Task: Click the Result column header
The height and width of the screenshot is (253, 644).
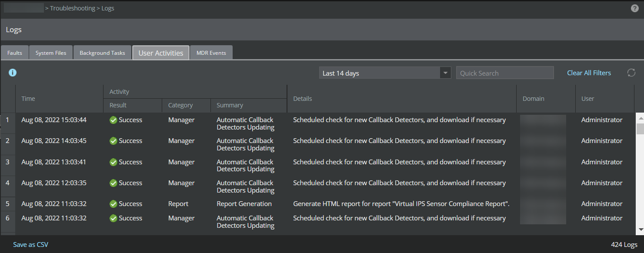Action: (133, 105)
